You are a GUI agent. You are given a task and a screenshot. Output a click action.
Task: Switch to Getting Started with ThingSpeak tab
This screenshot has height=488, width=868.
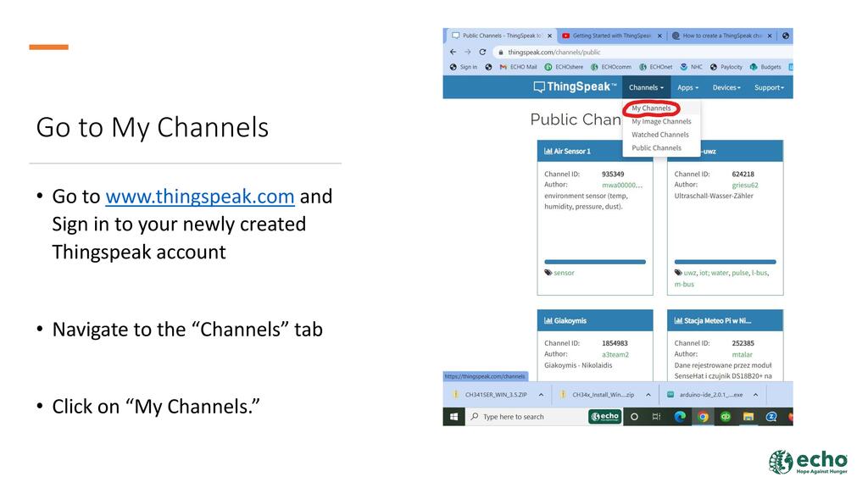point(610,36)
